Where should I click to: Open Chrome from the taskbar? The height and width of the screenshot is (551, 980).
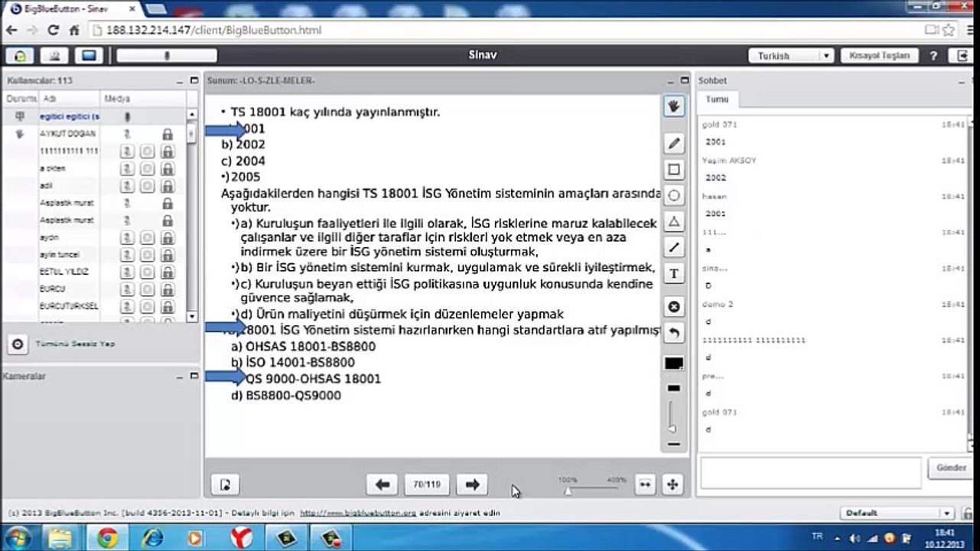click(x=107, y=539)
